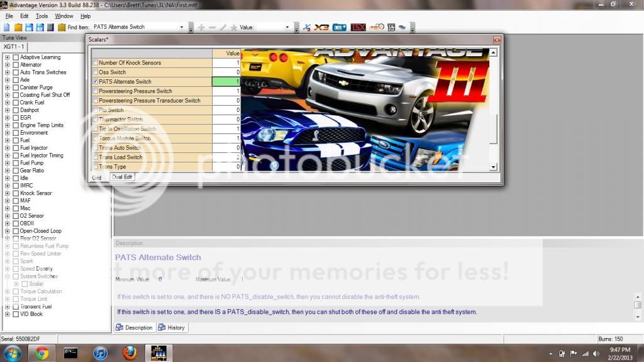Check the Number Of Knock Sensors checkbox

point(96,62)
